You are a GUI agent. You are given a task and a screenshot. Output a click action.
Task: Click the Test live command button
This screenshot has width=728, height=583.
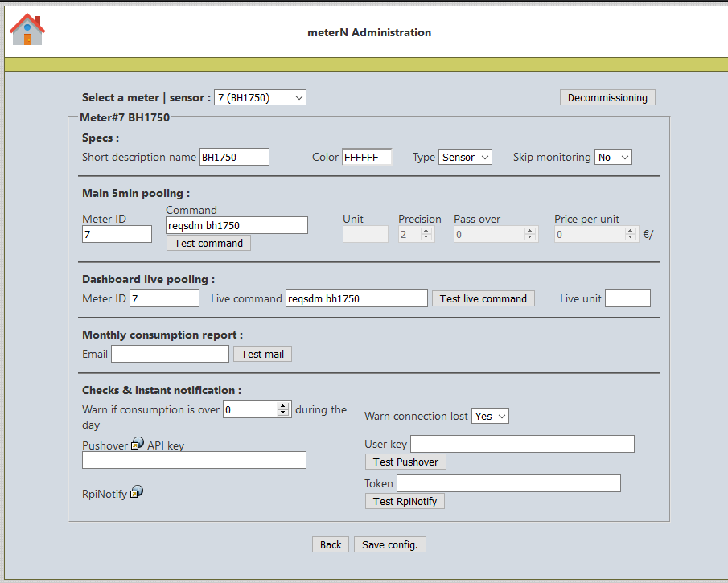(x=483, y=298)
